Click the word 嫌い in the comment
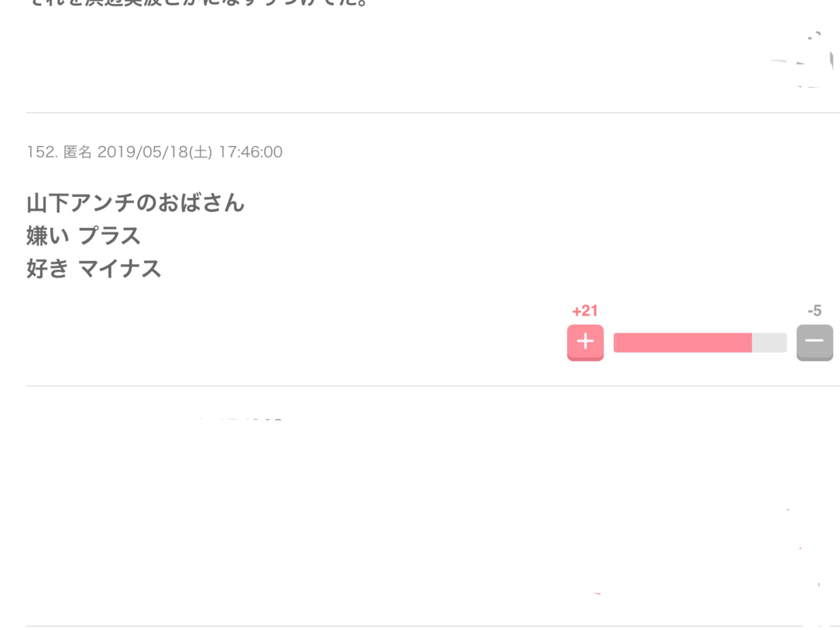 pyautogui.click(x=48, y=236)
